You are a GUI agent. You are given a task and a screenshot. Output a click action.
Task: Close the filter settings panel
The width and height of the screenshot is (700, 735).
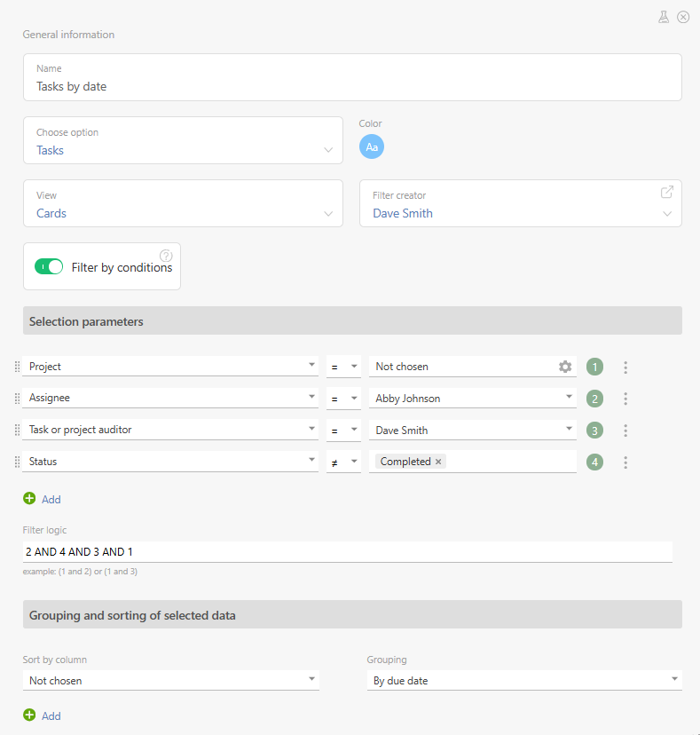click(683, 17)
